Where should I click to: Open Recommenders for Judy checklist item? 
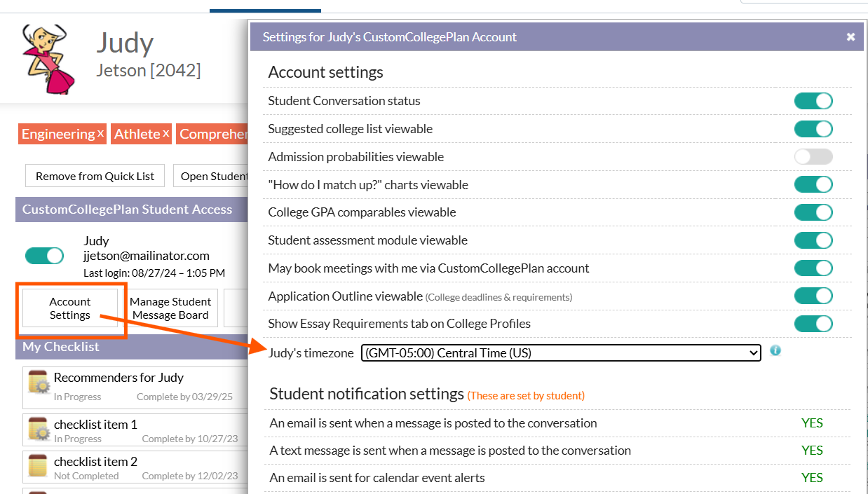click(x=135, y=387)
